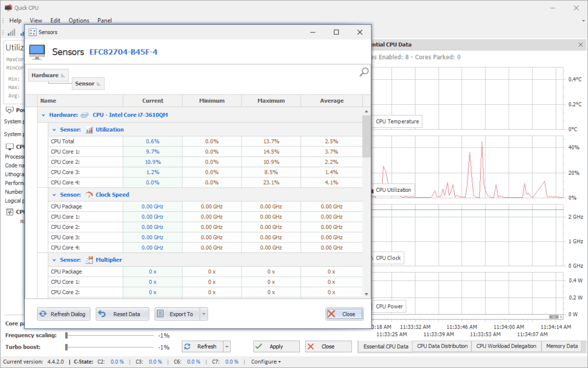Screen dimensions: 588x368
Task: Collapse the Clock Speed sensor group
Action: point(54,195)
